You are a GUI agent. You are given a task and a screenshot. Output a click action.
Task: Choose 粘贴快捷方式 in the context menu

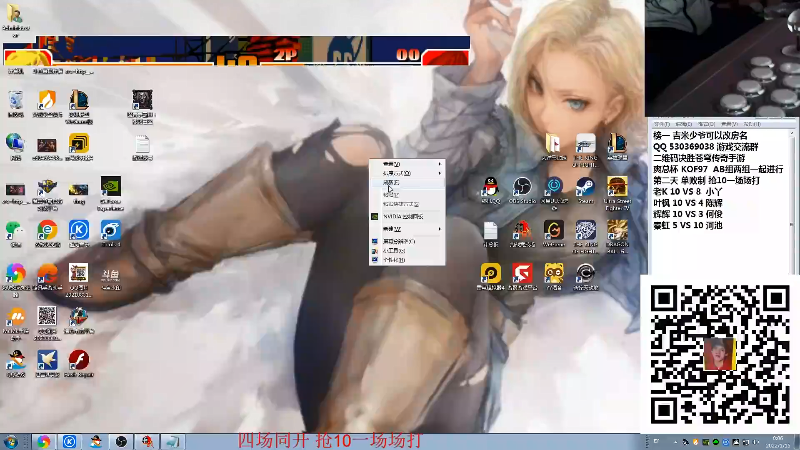(x=407, y=204)
